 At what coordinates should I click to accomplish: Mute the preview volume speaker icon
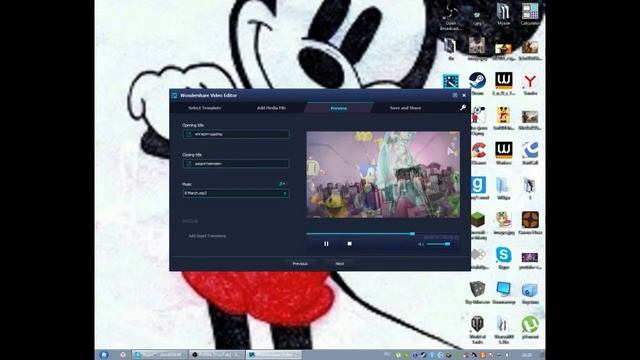420,244
